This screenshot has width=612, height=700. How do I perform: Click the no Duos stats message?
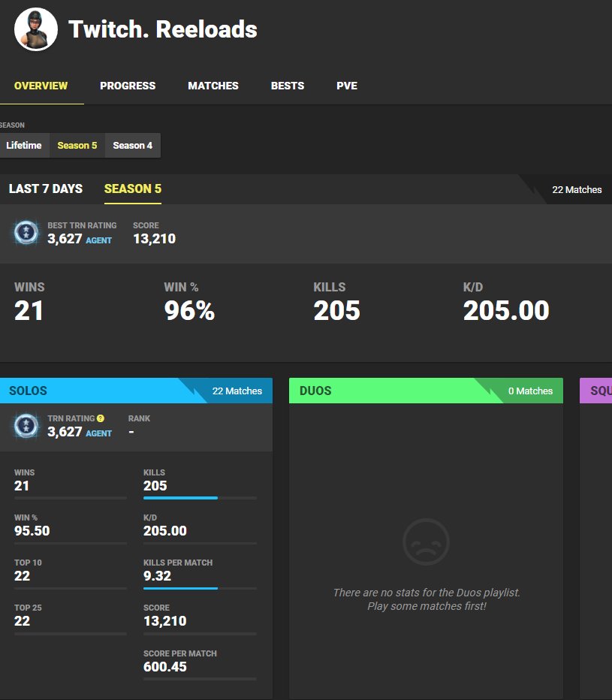tap(427, 599)
